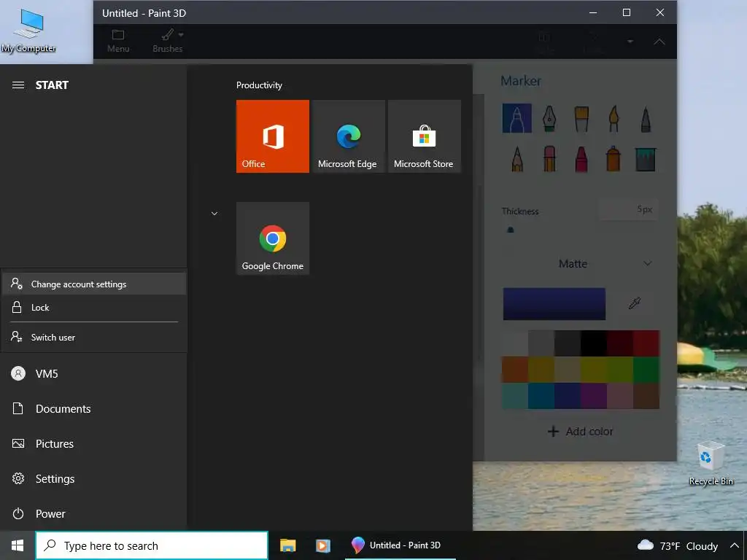Open the VM5 user account menu
The image size is (747, 560).
pyautogui.click(x=93, y=374)
